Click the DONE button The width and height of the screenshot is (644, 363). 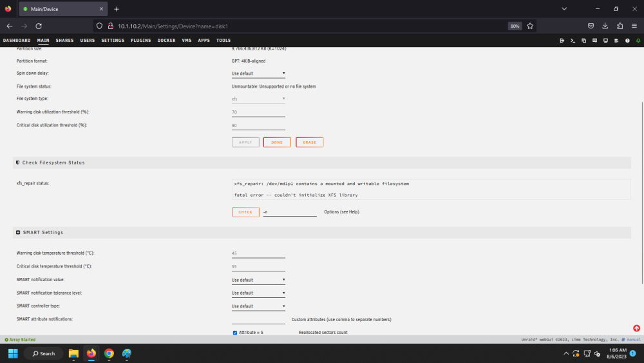pos(277,142)
